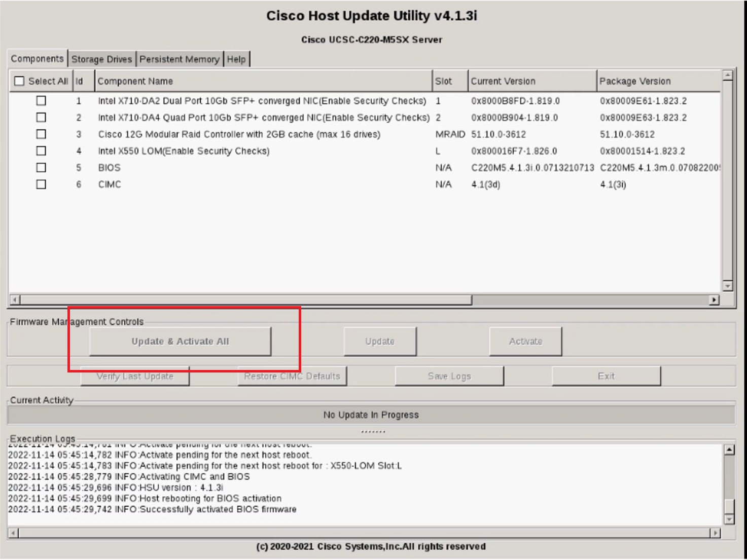Click log line 'Successfully activated BIOS firmware'
This screenshot has height=560, width=747.
(x=152, y=509)
